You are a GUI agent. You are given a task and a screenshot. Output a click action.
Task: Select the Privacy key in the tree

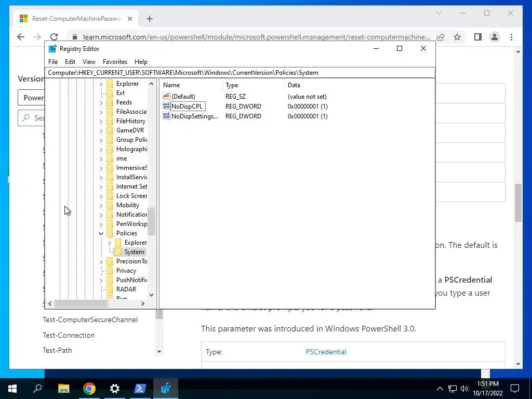(126, 270)
